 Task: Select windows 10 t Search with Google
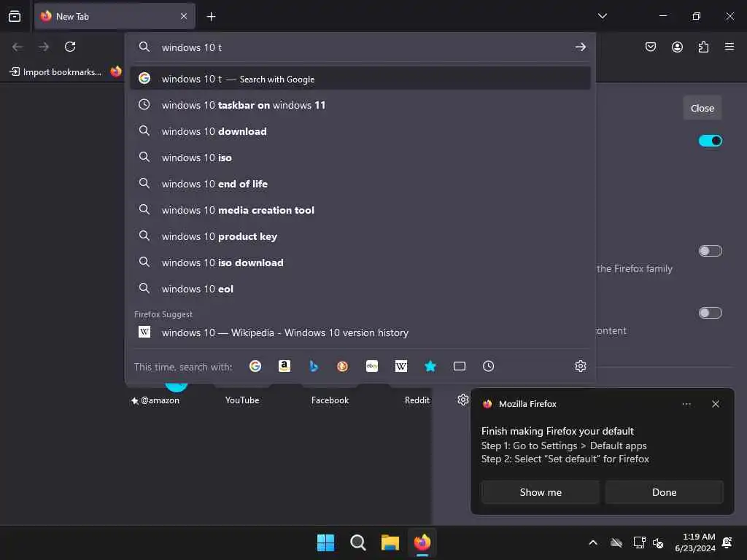point(360,79)
